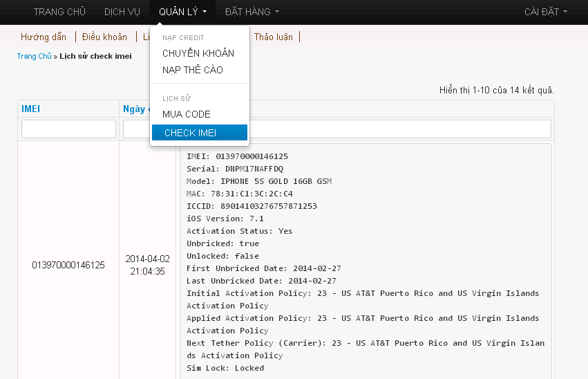Image resolution: width=588 pixels, height=379 pixels.
Task: Select the iOS Version: 7.1 line
Action: tap(225, 219)
